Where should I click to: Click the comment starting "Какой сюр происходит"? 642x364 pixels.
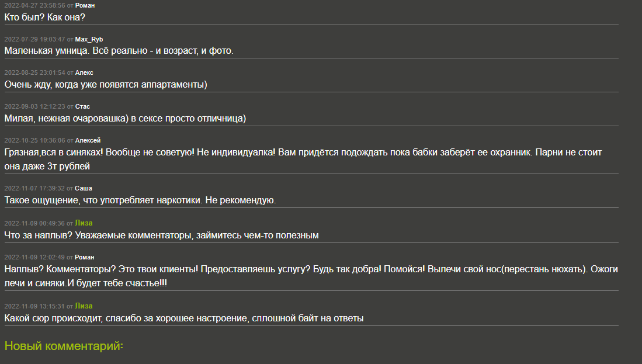click(183, 318)
